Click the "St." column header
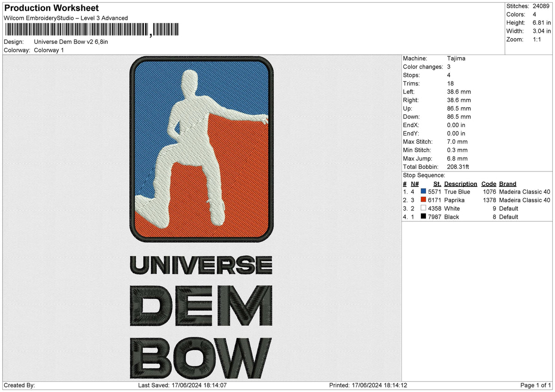The width and height of the screenshot is (555, 392). coord(437,184)
